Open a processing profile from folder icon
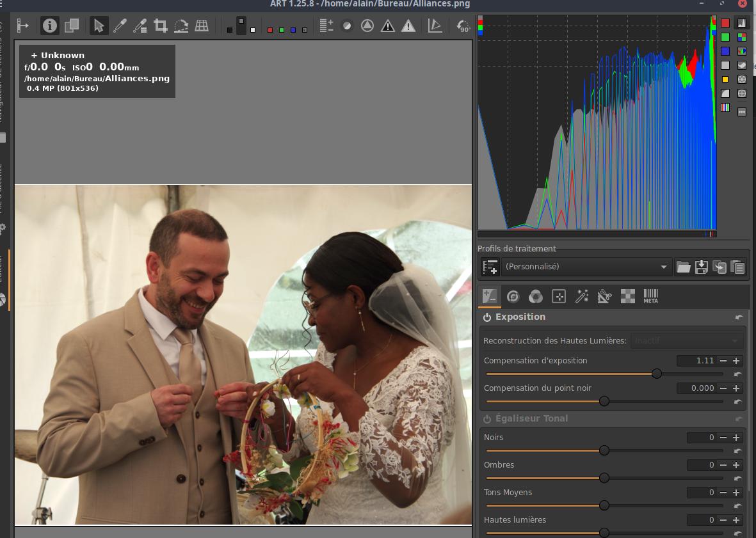The height and width of the screenshot is (538, 756). [683, 267]
